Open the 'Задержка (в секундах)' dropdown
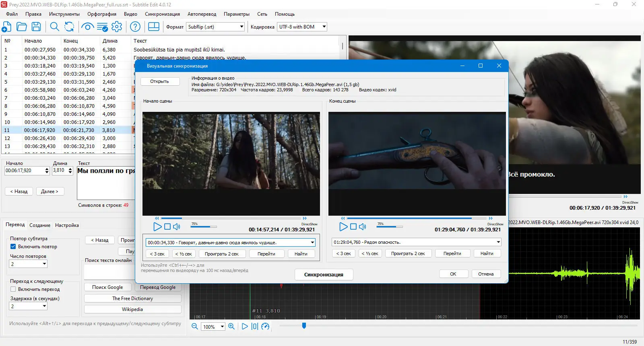Screen dimensions: 644x346 tap(28, 306)
